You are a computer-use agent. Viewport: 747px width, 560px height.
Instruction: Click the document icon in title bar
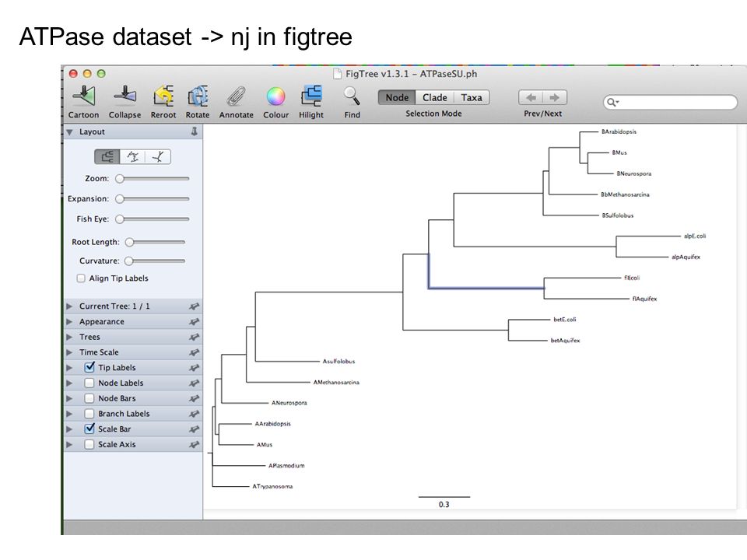tap(337, 74)
